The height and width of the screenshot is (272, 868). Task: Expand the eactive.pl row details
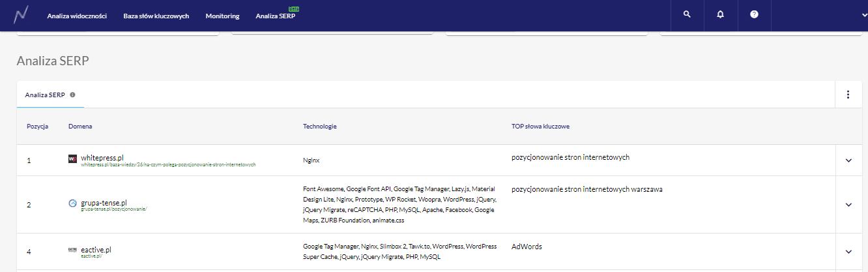click(848, 252)
